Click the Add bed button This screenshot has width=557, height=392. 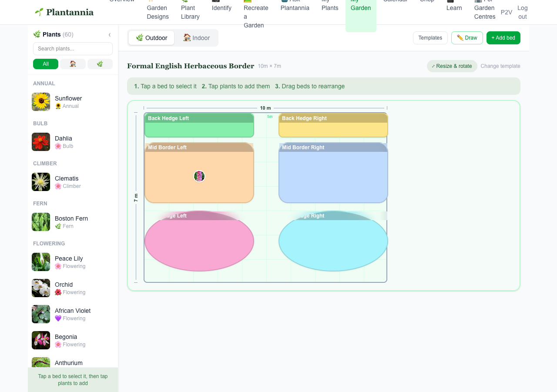503,38
